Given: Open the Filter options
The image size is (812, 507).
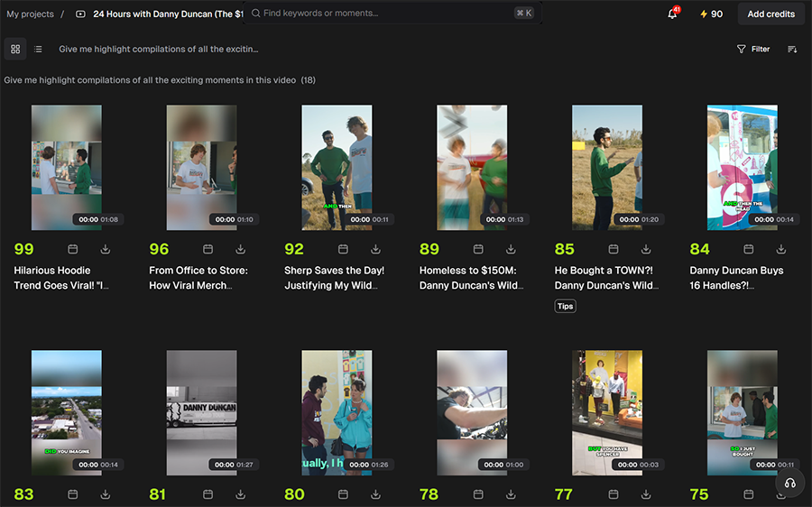Looking at the screenshot, I should tap(753, 50).
